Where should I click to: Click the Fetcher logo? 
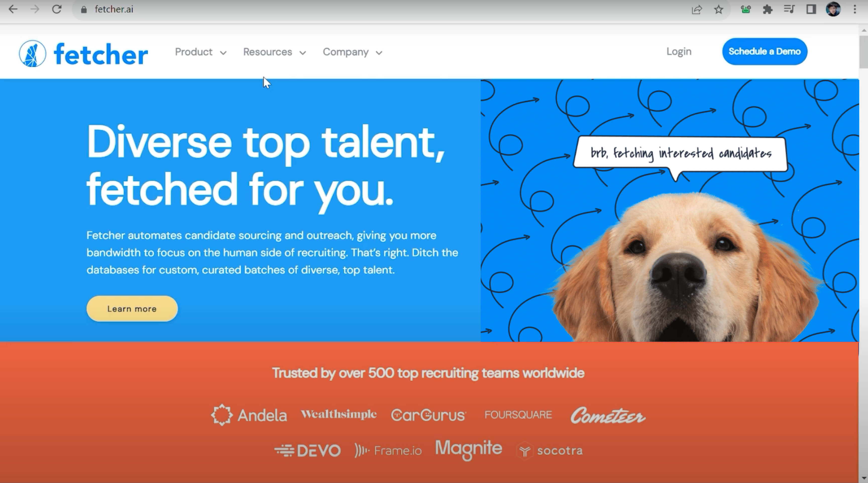tap(83, 53)
